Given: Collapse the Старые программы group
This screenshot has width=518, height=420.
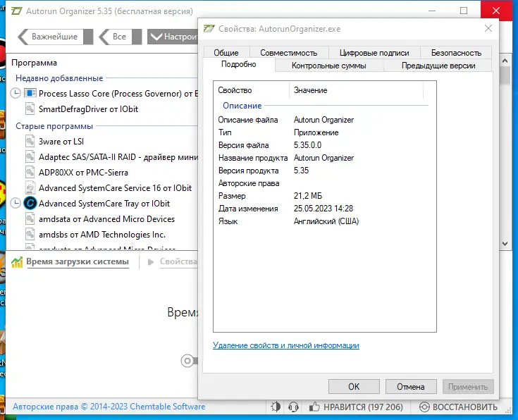Looking at the screenshot, I should (x=54, y=126).
